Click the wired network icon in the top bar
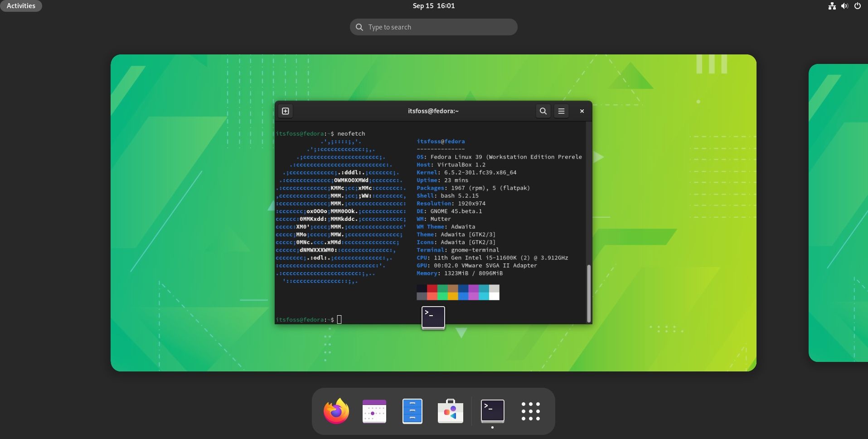 832,6
